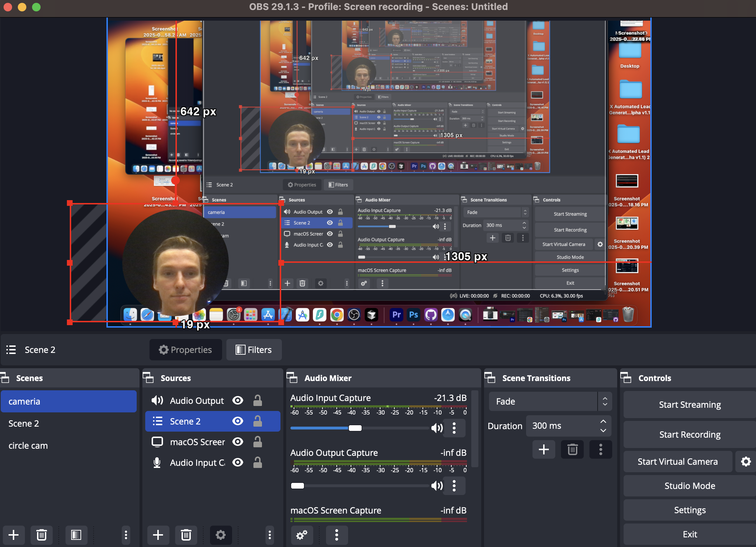Undock the Audio Mixer panel icon

pyautogui.click(x=292, y=378)
